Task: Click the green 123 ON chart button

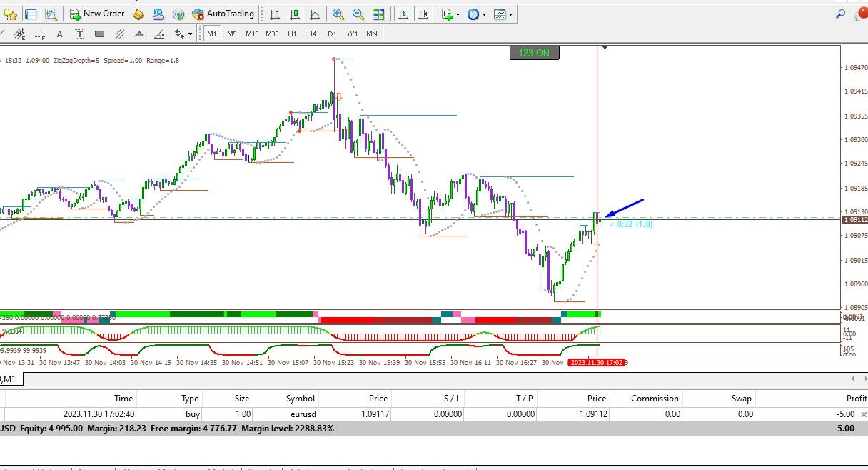Action: click(x=535, y=53)
